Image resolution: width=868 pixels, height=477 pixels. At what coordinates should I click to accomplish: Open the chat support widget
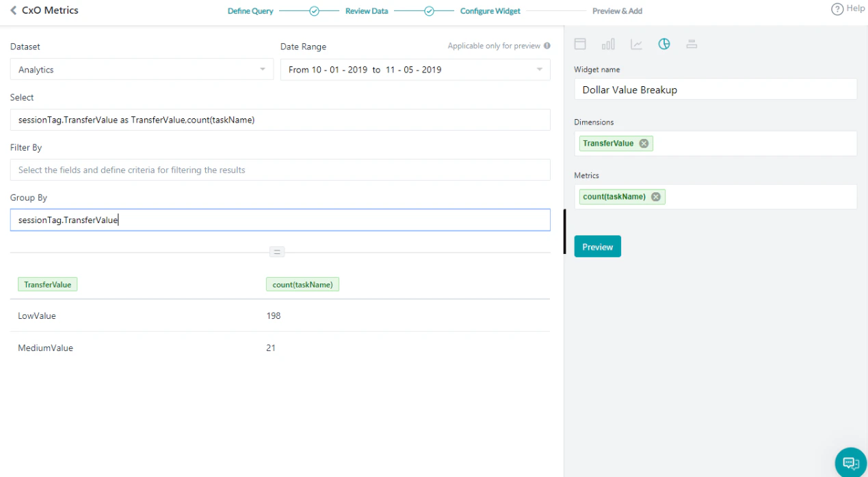point(850,461)
